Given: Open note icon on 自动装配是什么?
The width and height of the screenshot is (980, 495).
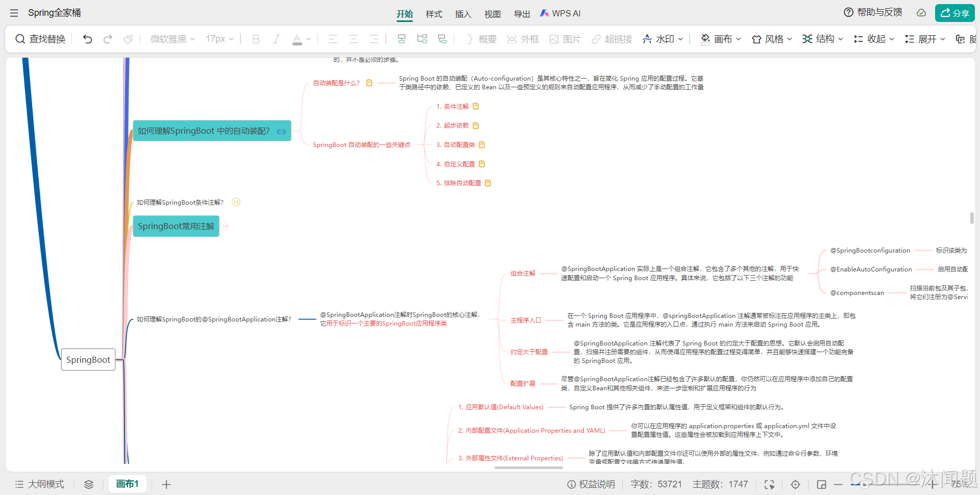Looking at the screenshot, I should [369, 83].
